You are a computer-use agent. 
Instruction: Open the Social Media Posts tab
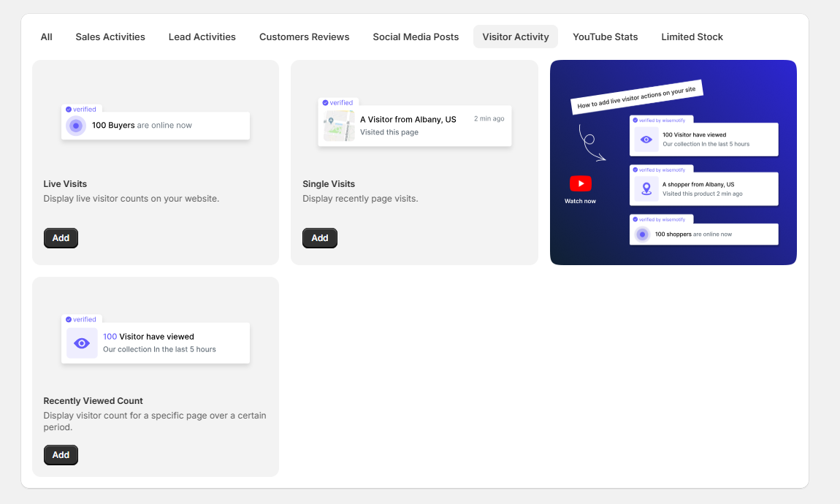pos(416,37)
